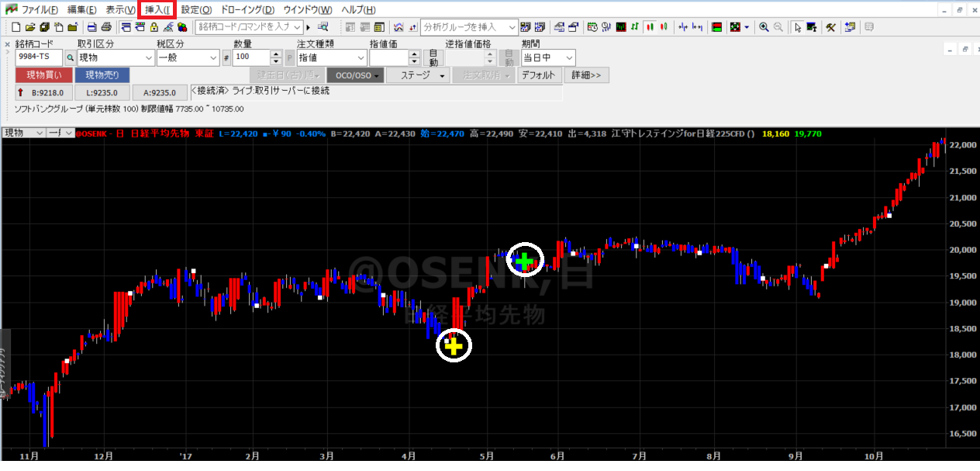Image resolution: width=980 pixels, height=471 pixels.
Task: Open the 編集 menu
Action: [82, 9]
